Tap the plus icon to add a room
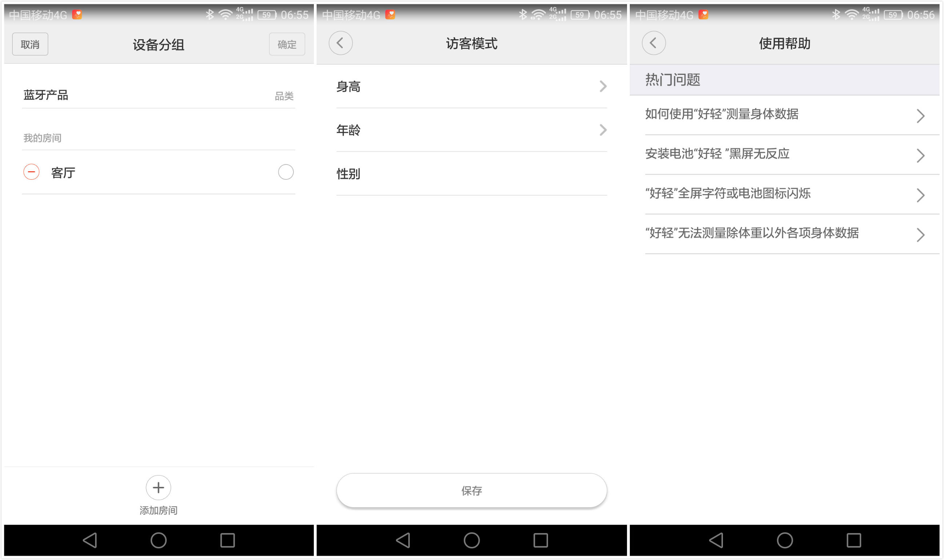 click(159, 488)
